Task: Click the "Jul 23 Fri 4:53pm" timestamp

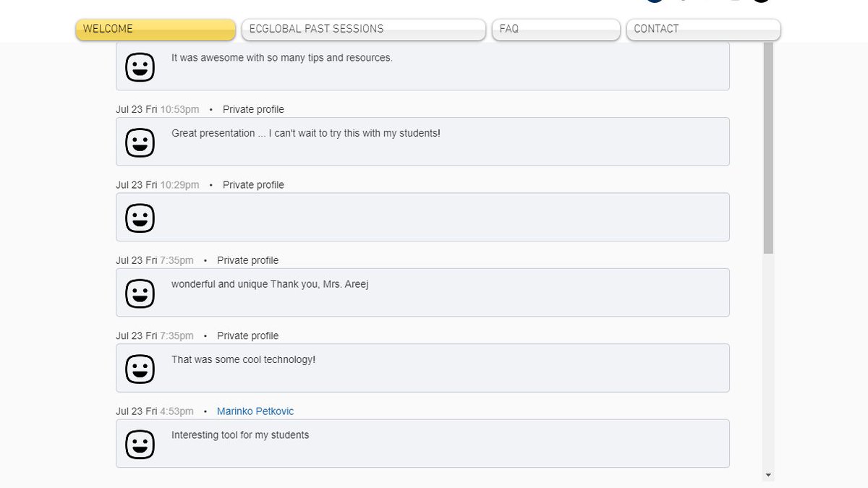Action: point(155,411)
